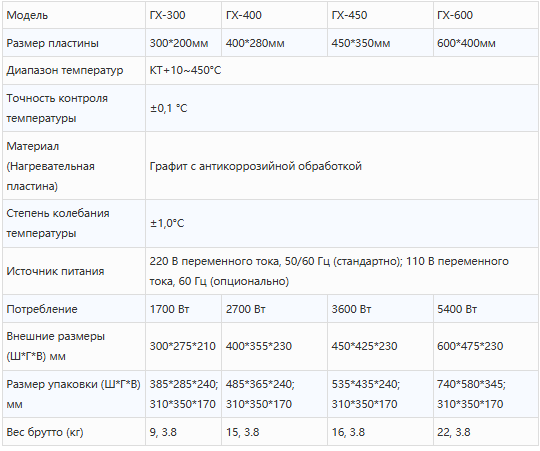This screenshot has height=451, width=540.
Task: Click the ±1,0°C fluctuation value
Action: point(167,223)
